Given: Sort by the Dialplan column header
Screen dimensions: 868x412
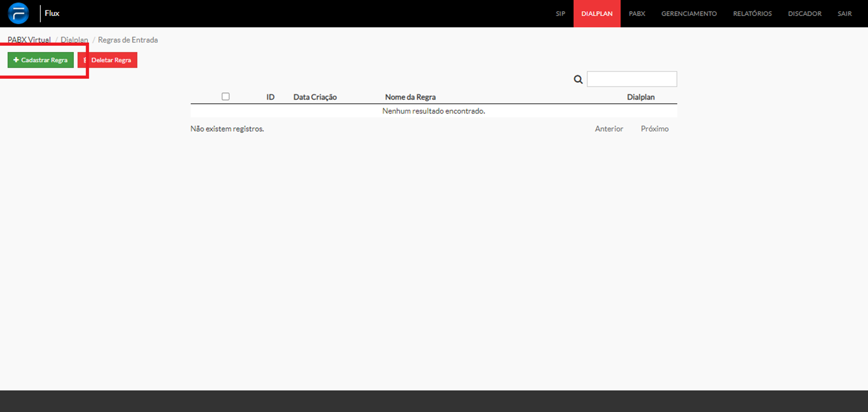Looking at the screenshot, I should point(641,97).
